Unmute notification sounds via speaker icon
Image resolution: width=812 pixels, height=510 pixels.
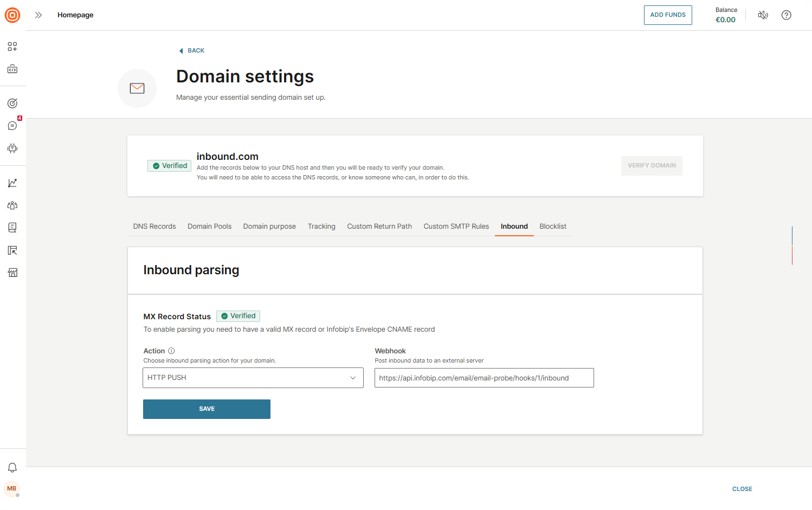coord(763,15)
